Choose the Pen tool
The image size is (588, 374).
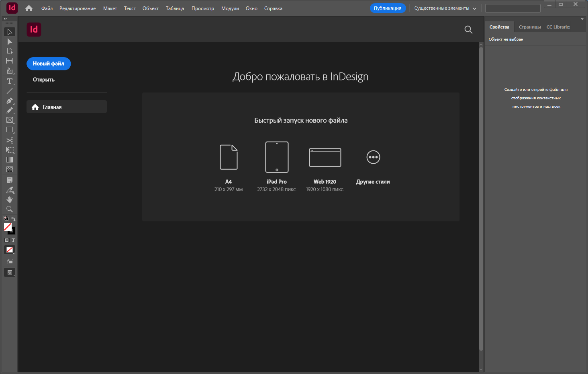(10, 101)
